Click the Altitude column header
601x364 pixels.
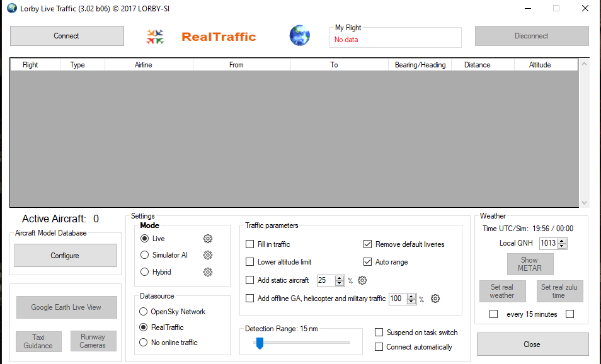tap(546, 65)
